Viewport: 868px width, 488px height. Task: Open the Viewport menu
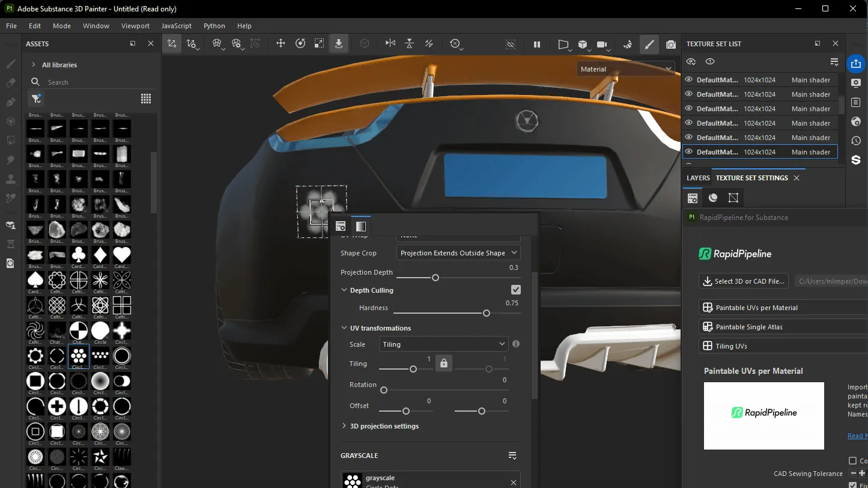tap(135, 26)
